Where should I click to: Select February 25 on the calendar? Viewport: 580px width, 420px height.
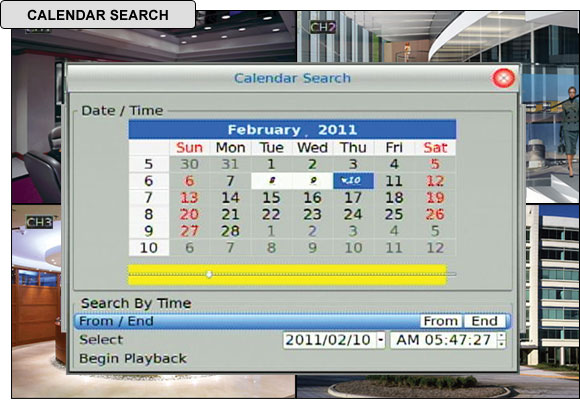(394, 214)
